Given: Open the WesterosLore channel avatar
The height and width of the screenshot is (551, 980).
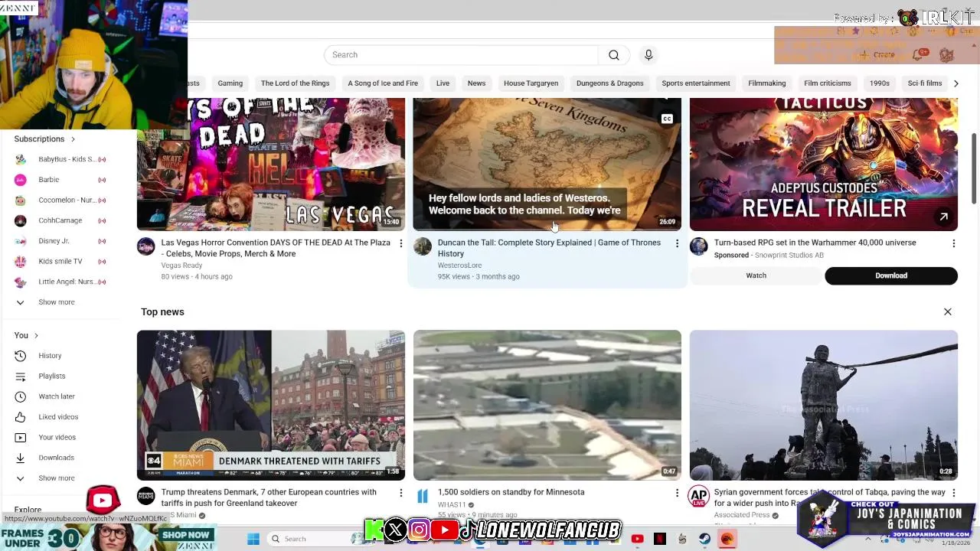Looking at the screenshot, I should tap(423, 246).
